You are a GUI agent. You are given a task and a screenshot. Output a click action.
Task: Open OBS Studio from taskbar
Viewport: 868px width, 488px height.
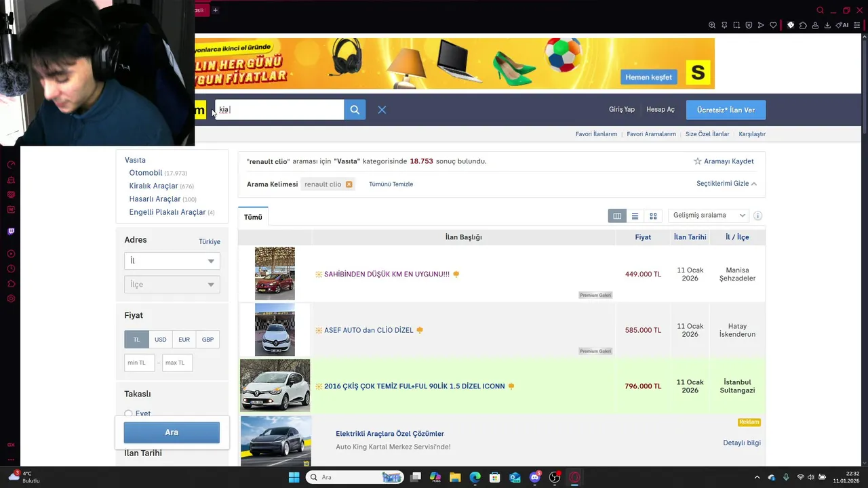point(555,477)
